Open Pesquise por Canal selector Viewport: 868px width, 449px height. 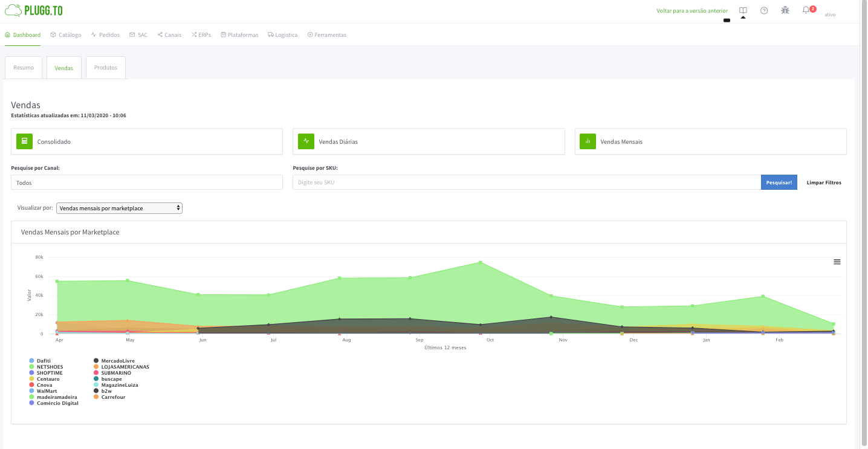pos(146,183)
